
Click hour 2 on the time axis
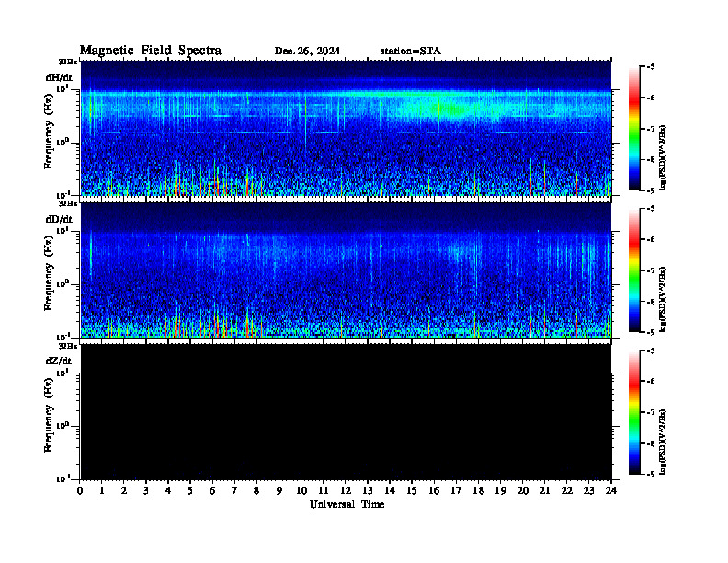point(124,491)
